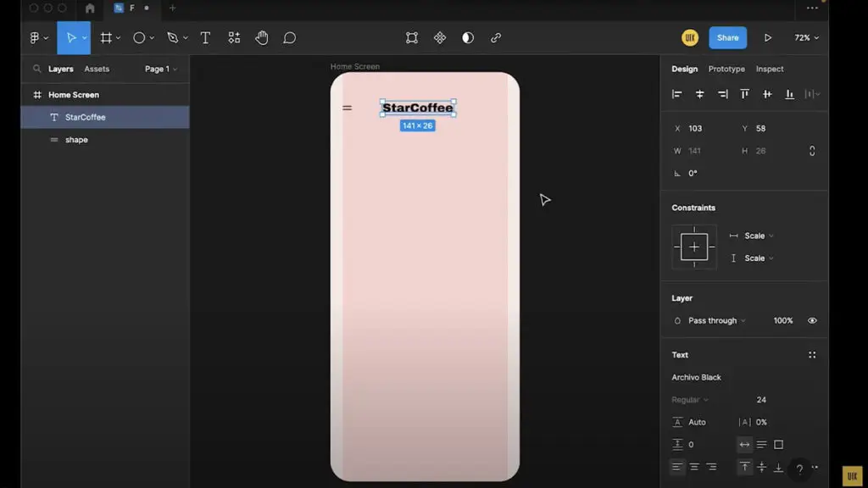Viewport: 868px width, 488px height.
Task: Toggle layer visibility eye icon
Action: [x=812, y=321]
